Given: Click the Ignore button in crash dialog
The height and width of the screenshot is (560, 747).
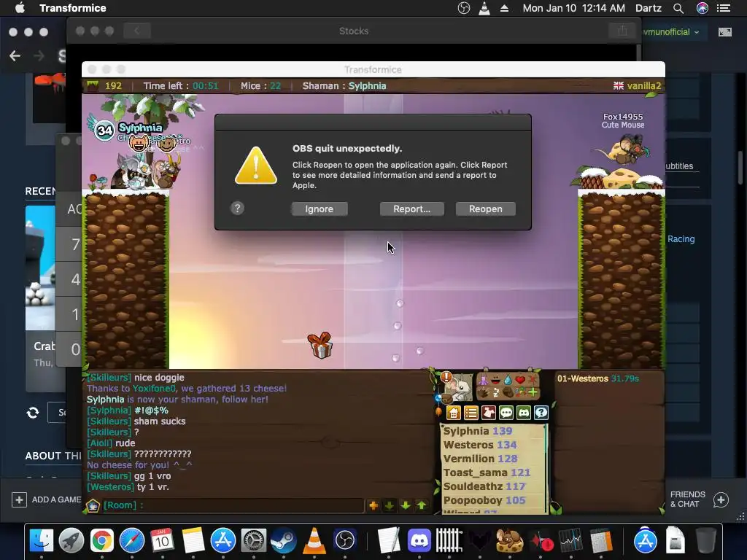Looking at the screenshot, I should tap(320, 209).
